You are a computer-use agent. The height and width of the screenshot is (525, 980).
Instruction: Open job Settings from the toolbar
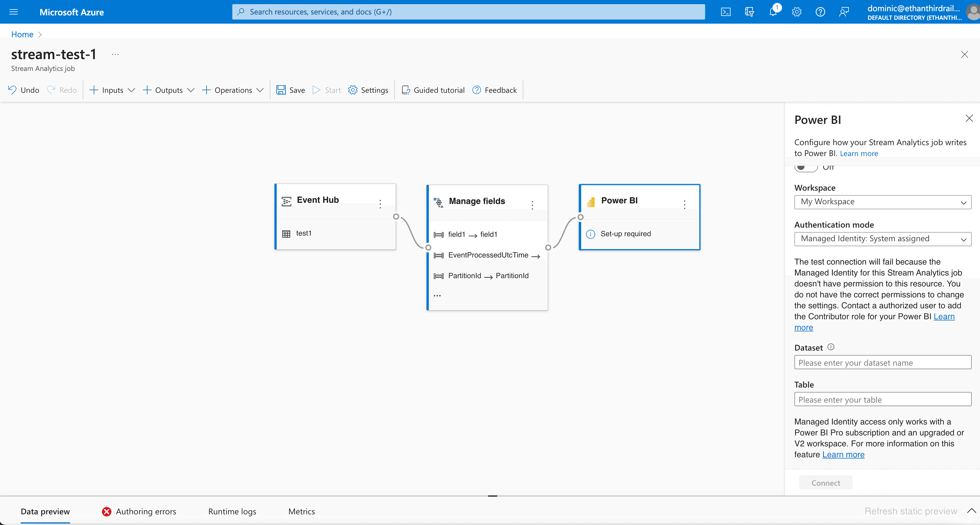point(368,90)
